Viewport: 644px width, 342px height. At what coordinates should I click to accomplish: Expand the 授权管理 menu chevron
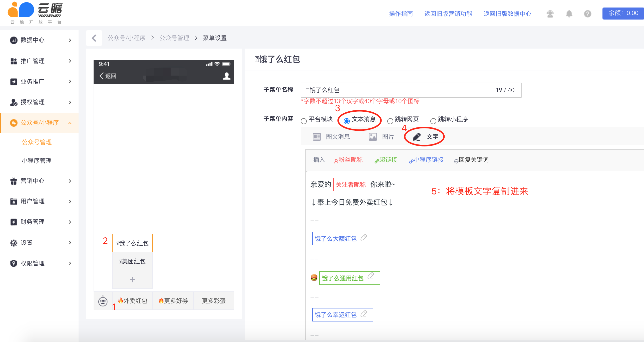click(x=70, y=102)
